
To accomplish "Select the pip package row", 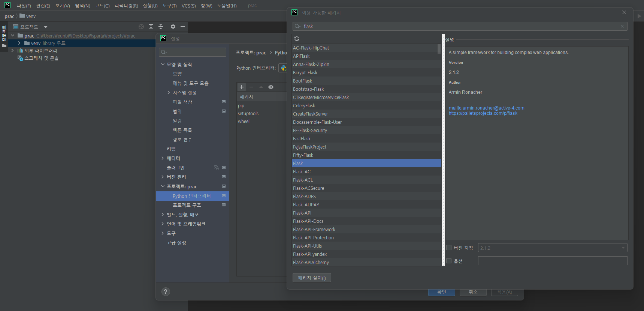I will point(262,106).
